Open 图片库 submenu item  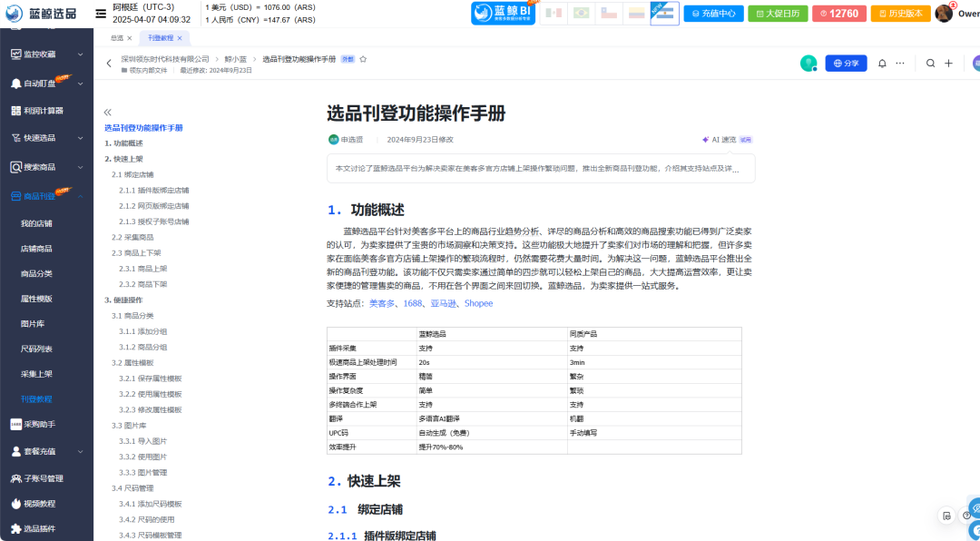(x=33, y=323)
